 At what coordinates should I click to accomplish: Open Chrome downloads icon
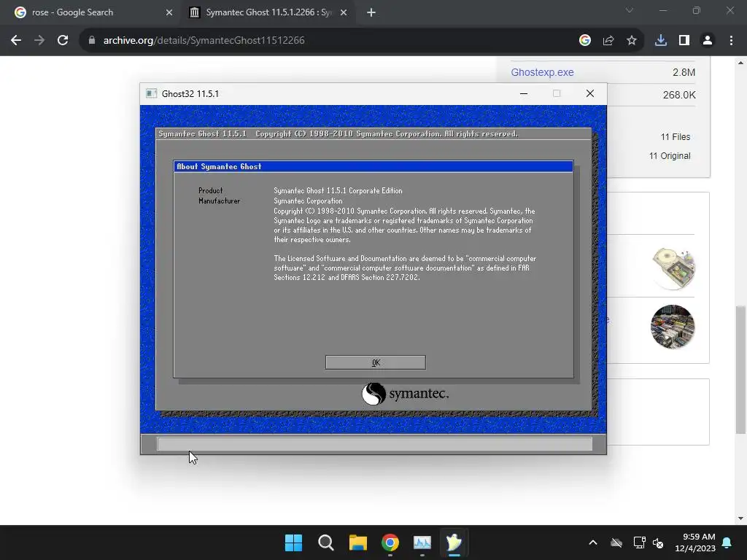coord(661,41)
